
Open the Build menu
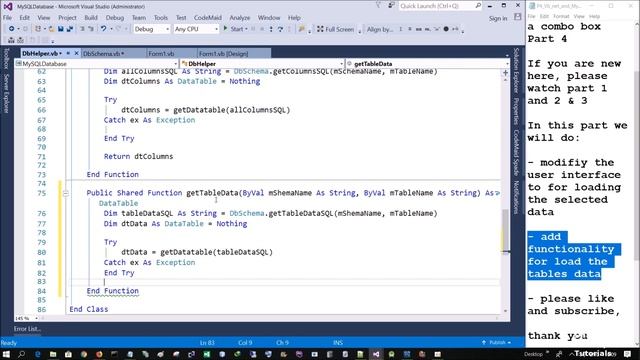[x=91, y=18]
